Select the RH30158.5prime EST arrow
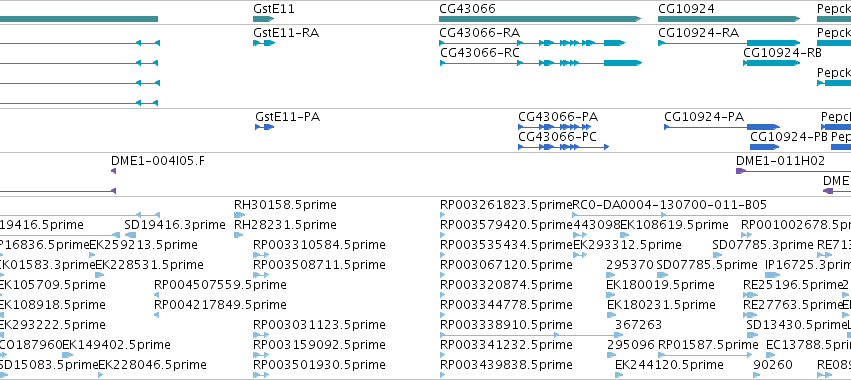 click(239, 215)
